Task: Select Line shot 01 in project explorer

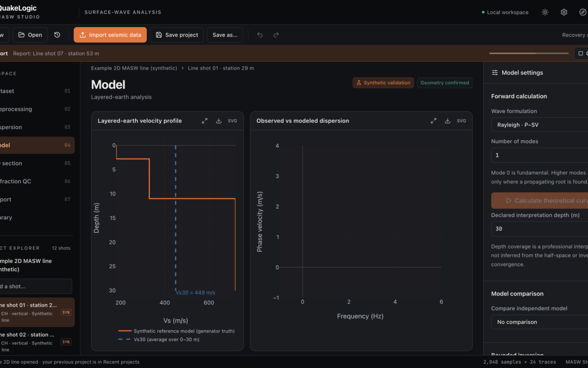Action: click(x=37, y=312)
